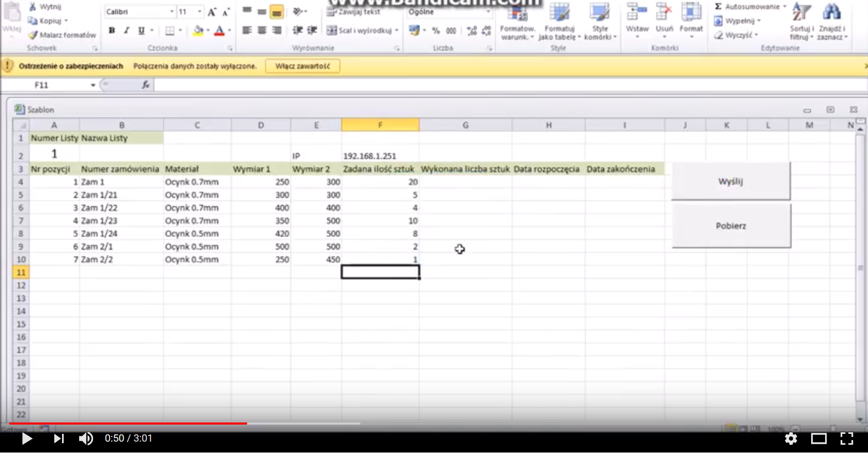The image size is (868, 453).
Task: Toggle bold formatting in the Czcionka group
Action: click(112, 31)
